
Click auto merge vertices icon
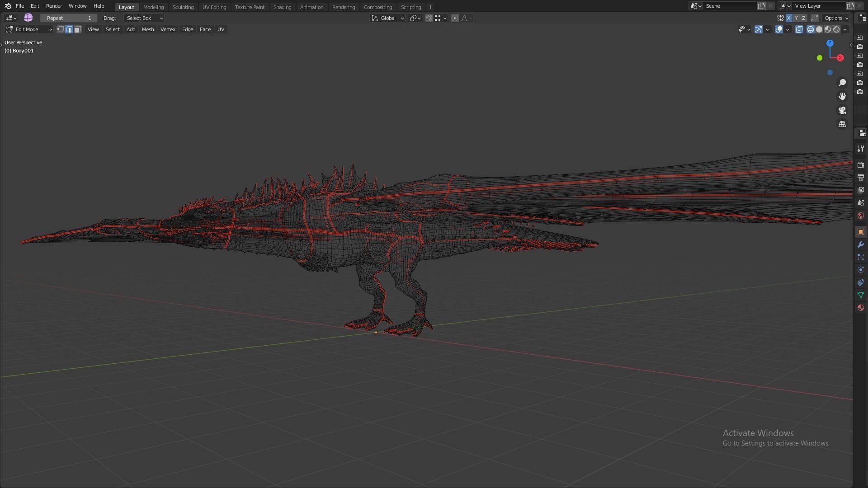(815, 18)
